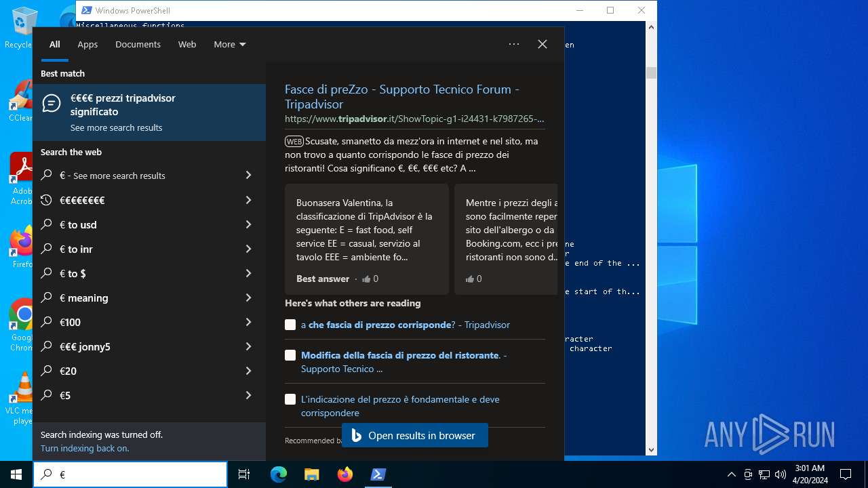
Task: Switch to the Web search tab
Action: click(x=187, y=44)
